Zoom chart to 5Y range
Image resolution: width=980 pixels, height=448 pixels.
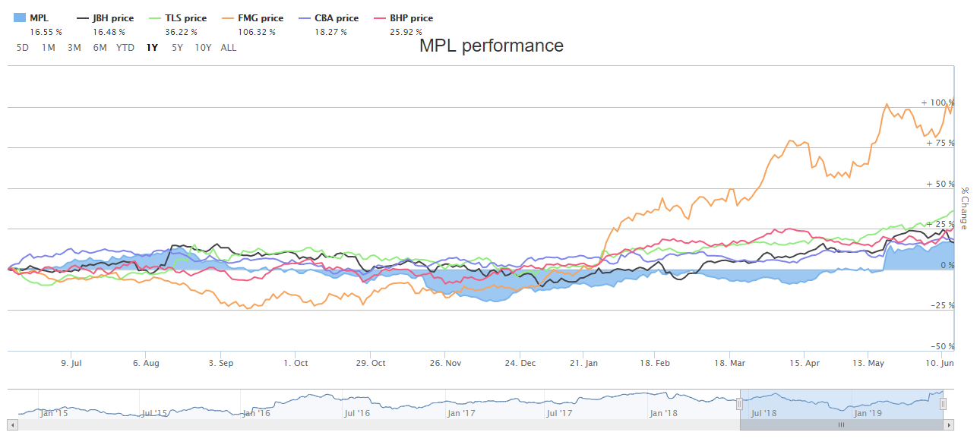177,48
